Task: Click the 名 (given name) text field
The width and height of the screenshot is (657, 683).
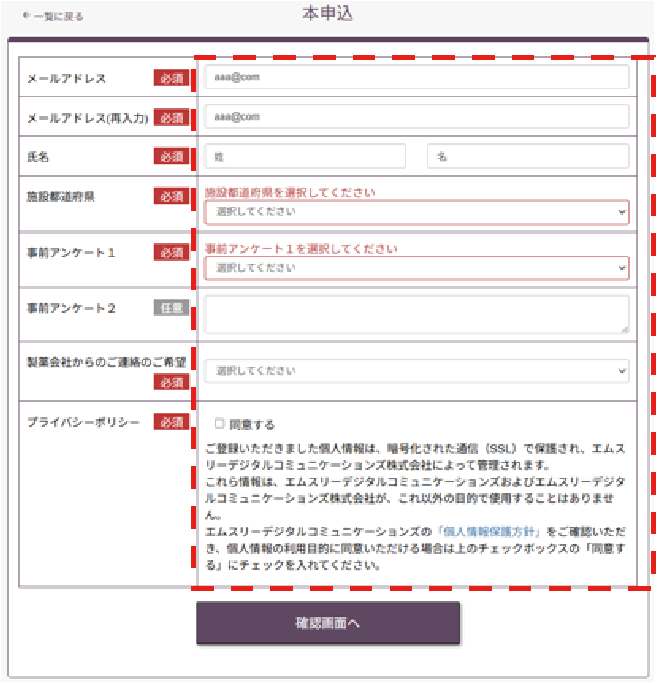Action: click(x=528, y=156)
